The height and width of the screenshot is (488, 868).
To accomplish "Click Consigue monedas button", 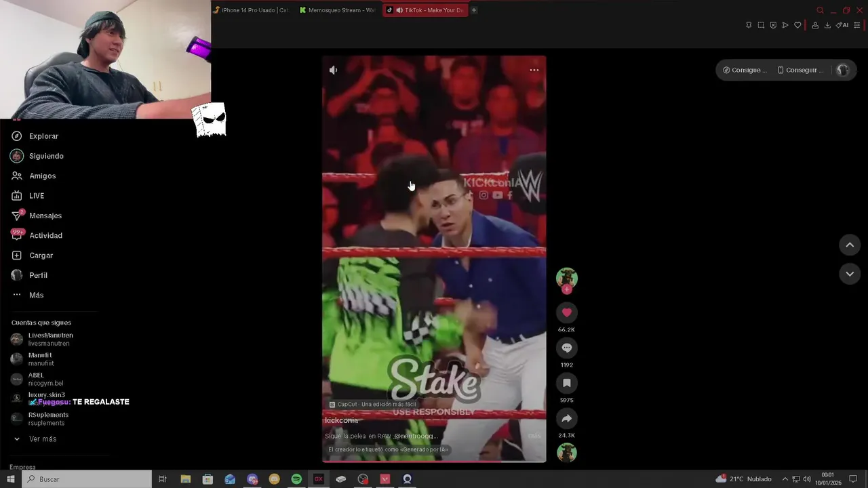I will pyautogui.click(x=745, y=70).
